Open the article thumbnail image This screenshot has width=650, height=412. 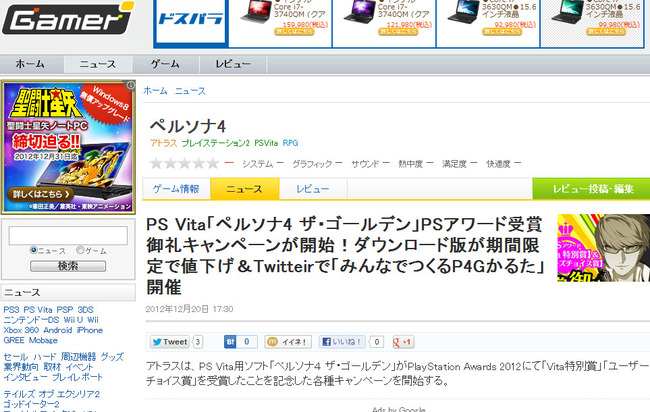pyautogui.click(x=604, y=248)
